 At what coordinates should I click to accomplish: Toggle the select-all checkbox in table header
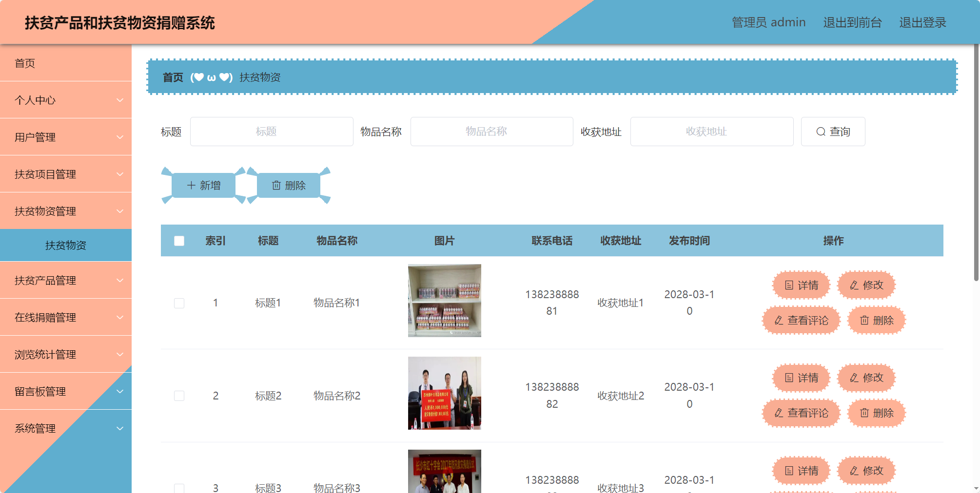(179, 241)
